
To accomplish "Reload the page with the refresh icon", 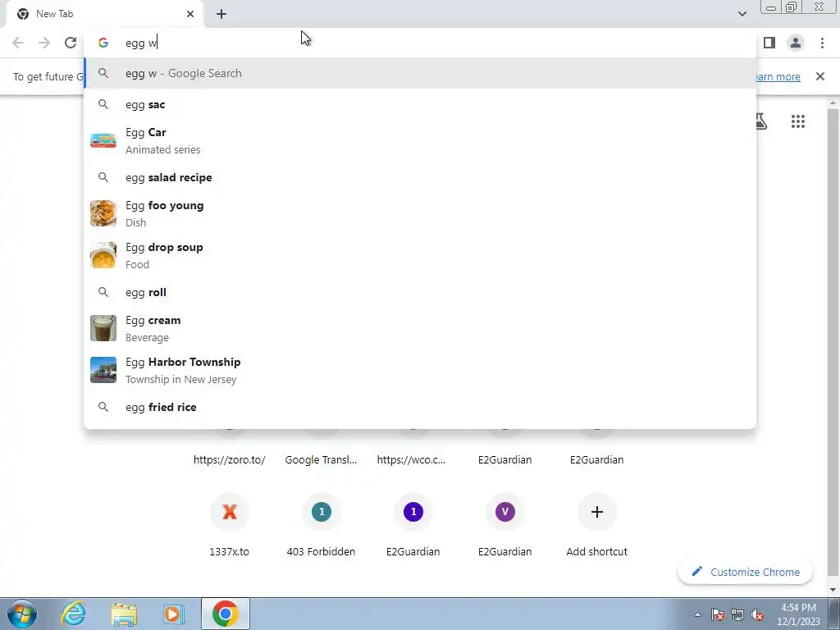I will pos(71,43).
